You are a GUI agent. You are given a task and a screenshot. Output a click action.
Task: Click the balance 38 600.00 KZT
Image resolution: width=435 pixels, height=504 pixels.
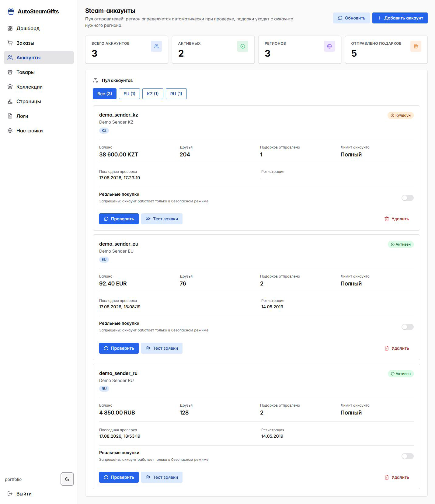pos(119,155)
